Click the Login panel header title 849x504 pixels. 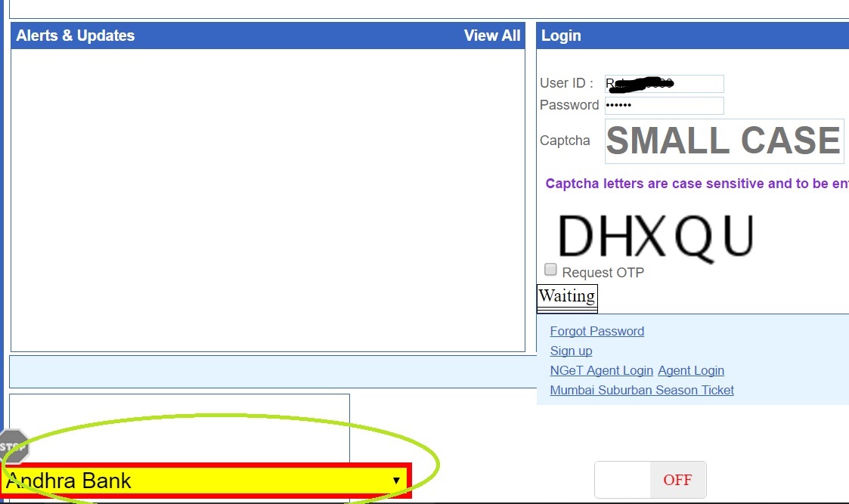tap(561, 36)
